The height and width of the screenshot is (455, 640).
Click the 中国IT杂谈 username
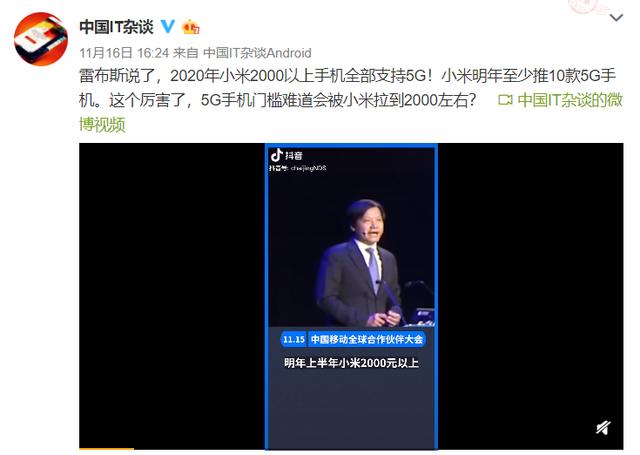point(116,27)
